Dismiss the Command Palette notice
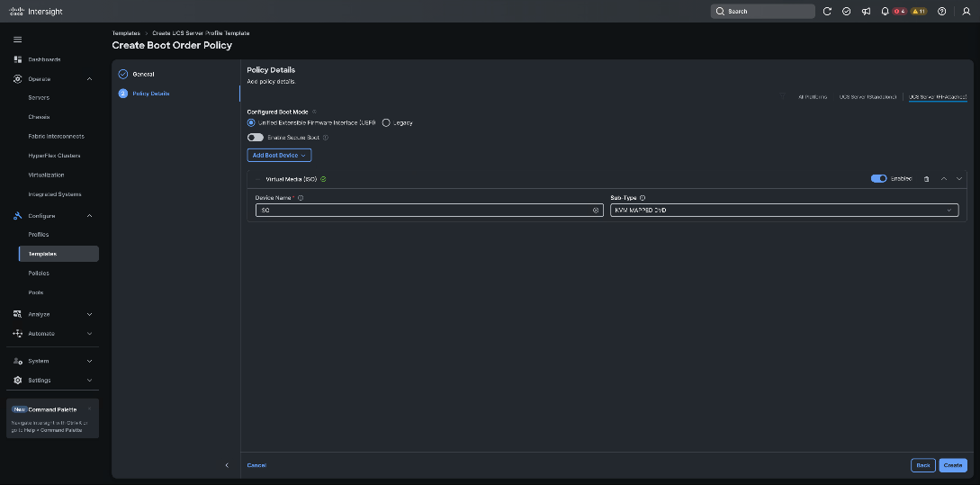The width and height of the screenshot is (980, 485). coord(90,409)
